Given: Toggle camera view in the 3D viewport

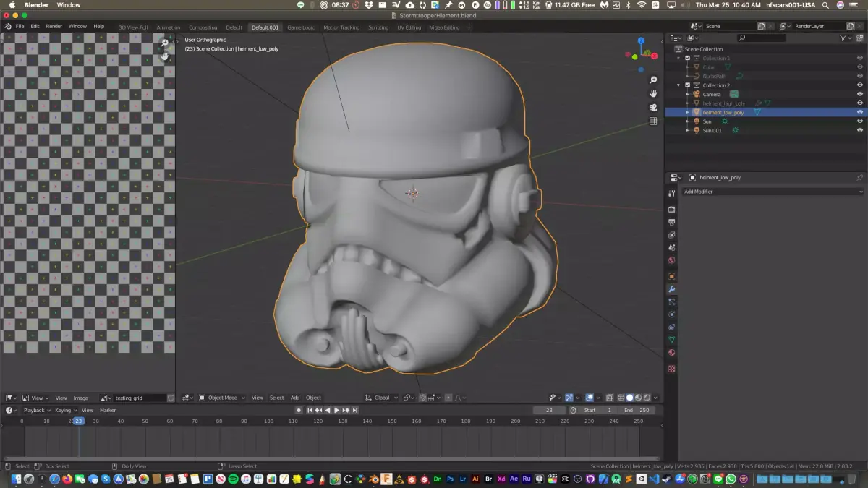Looking at the screenshot, I should [653, 107].
